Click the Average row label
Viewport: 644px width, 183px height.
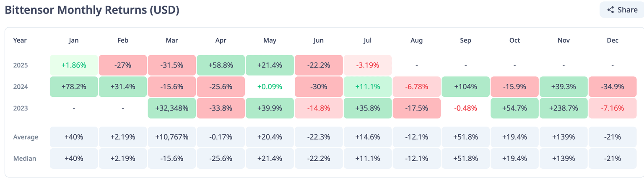pos(26,137)
